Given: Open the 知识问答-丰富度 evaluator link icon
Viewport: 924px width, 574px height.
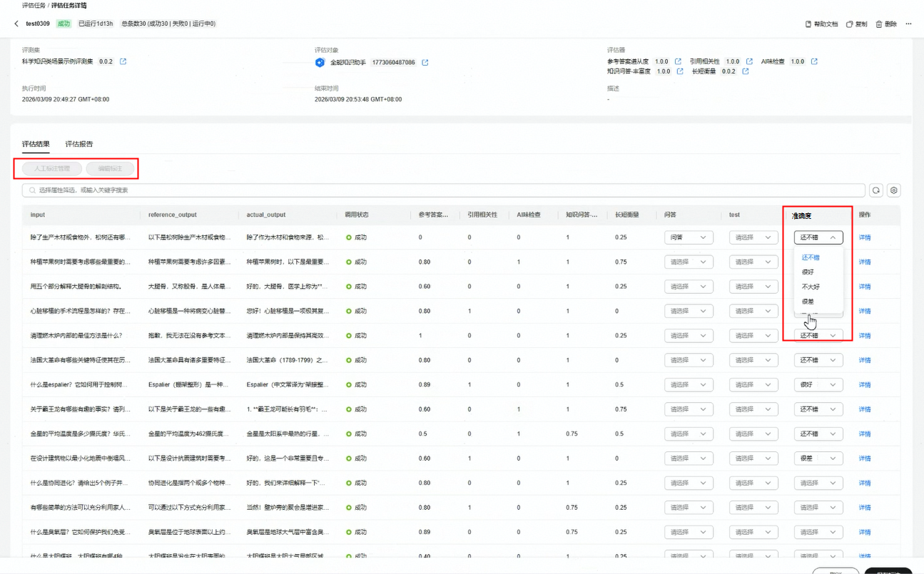Looking at the screenshot, I should click(x=680, y=71).
